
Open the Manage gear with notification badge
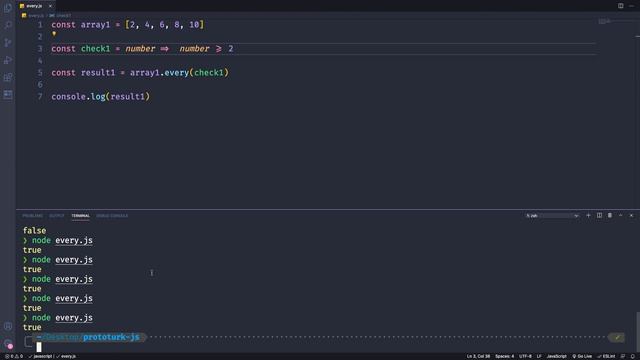pyautogui.click(x=8, y=344)
